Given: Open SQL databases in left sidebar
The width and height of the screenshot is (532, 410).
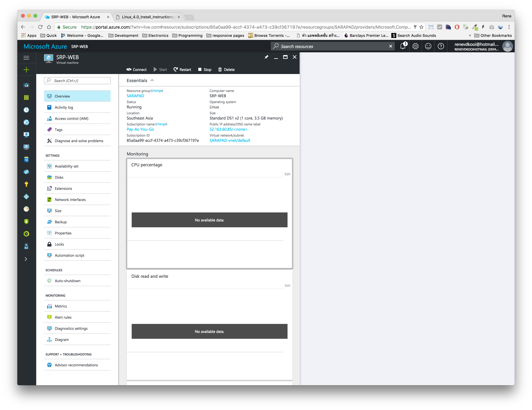Looking at the screenshot, I should click(26, 159).
